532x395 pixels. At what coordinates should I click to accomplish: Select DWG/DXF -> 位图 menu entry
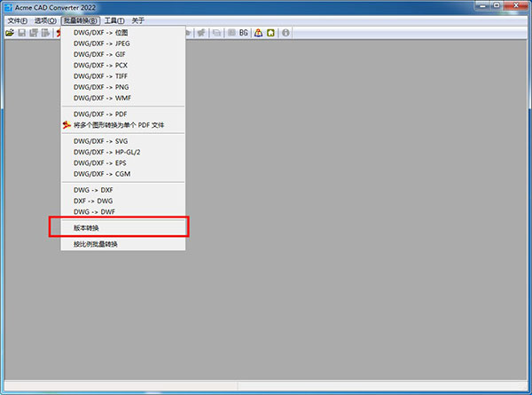123,33
